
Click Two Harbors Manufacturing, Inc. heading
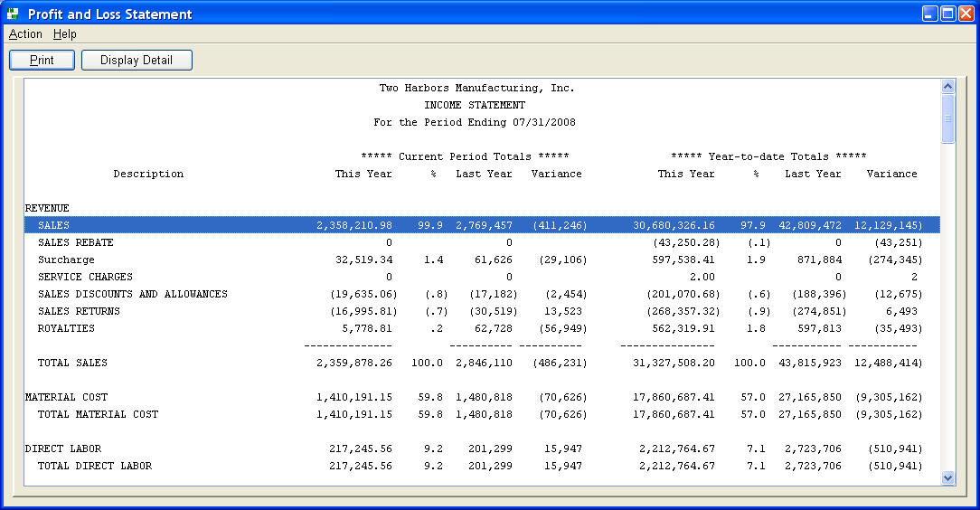476,88
